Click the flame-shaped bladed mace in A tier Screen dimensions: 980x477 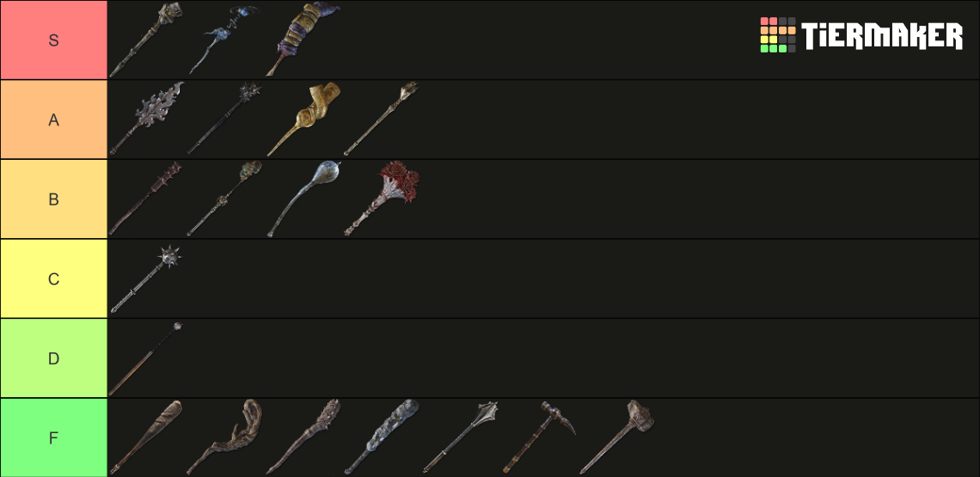tap(146, 119)
